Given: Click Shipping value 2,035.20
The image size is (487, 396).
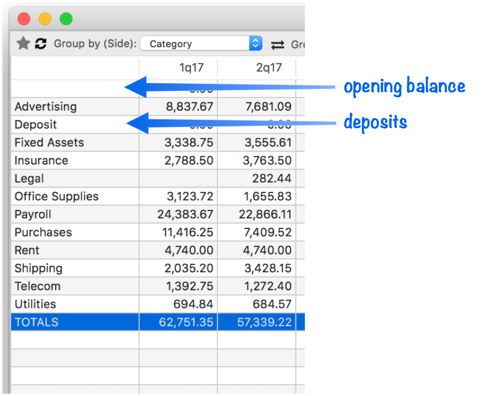Looking at the screenshot, I should click(189, 268).
